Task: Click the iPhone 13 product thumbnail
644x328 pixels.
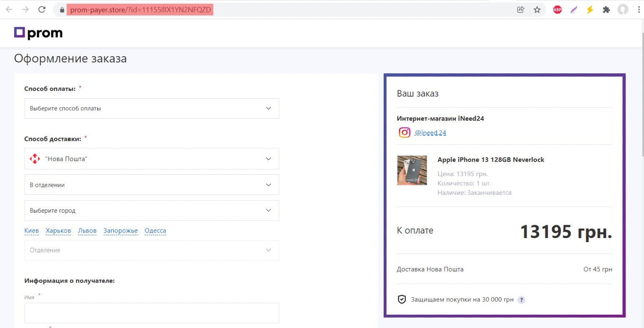Action: point(412,170)
